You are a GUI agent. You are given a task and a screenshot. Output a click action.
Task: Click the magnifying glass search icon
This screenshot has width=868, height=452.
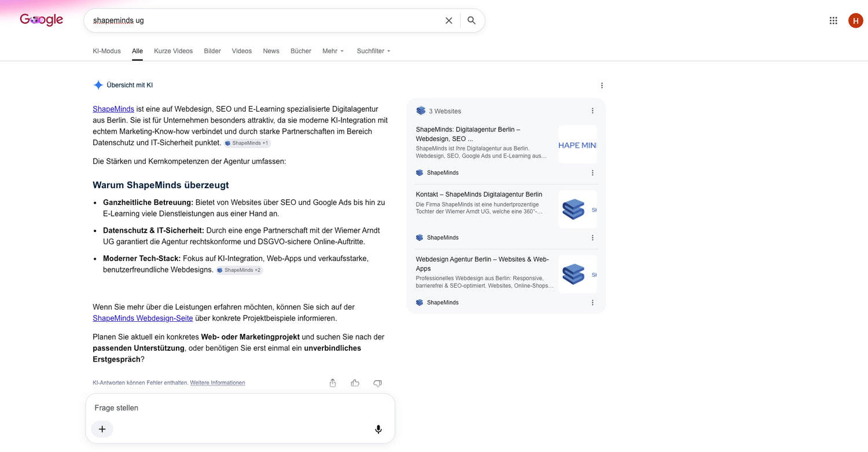click(x=472, y=20)
